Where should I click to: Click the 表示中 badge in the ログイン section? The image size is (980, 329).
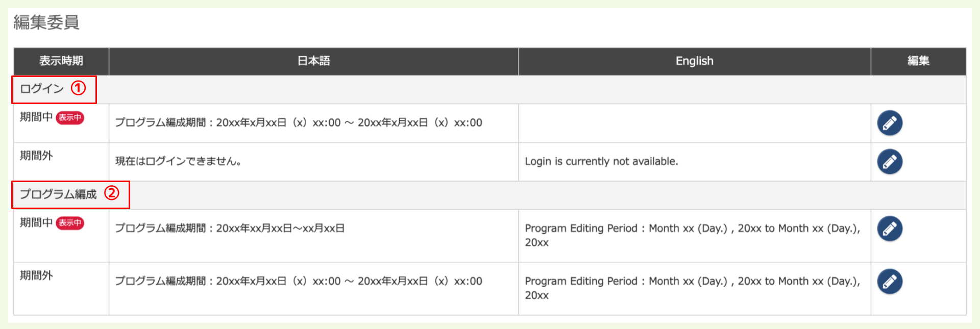[70, 117]
